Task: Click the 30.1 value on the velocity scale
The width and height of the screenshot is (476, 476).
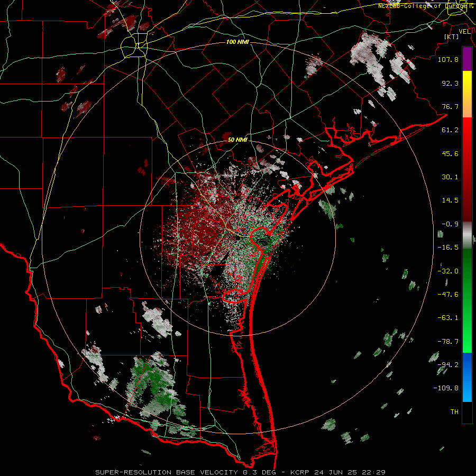Action: [450, 177]
